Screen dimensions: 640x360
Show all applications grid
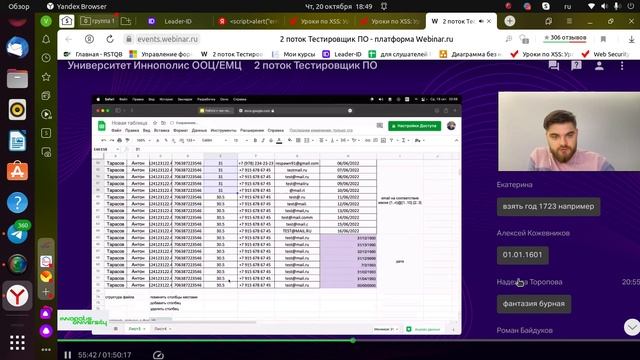pos(18,343)
